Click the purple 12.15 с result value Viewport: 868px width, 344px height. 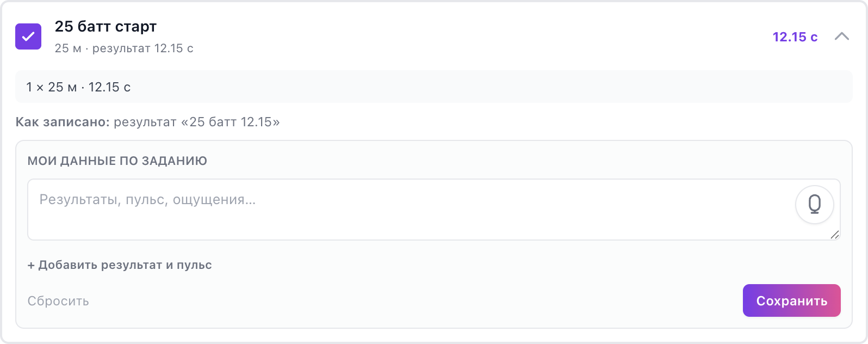tap(795, 37)
